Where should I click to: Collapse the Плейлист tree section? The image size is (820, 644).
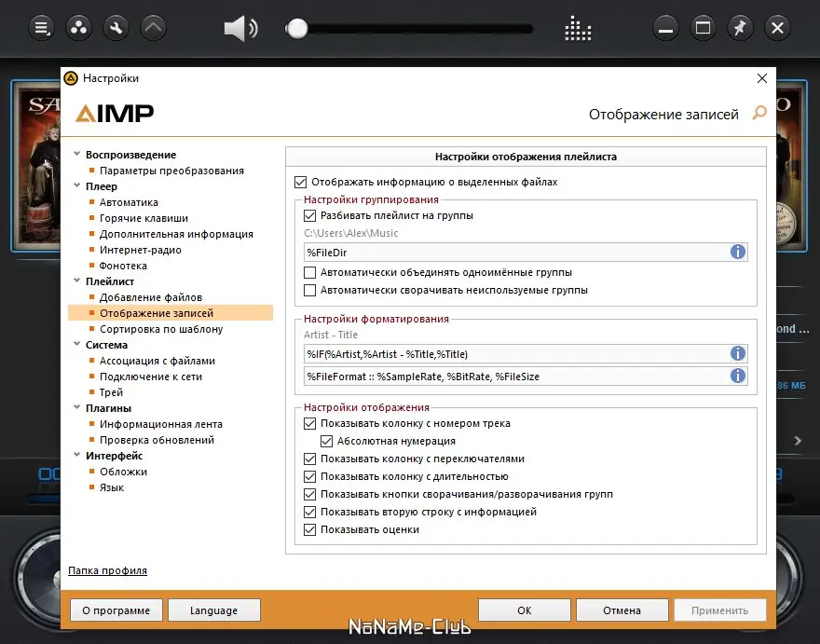(x=76, y=281)
